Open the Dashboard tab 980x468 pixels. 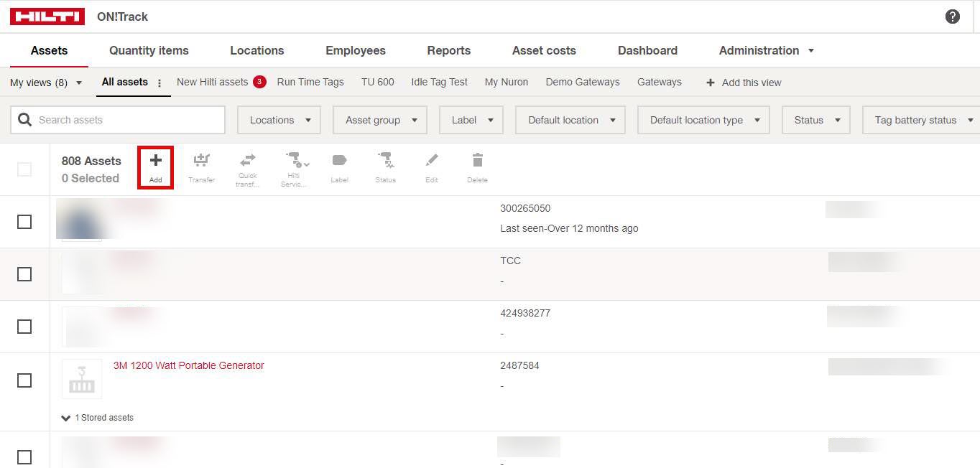(x=647, y=50)
